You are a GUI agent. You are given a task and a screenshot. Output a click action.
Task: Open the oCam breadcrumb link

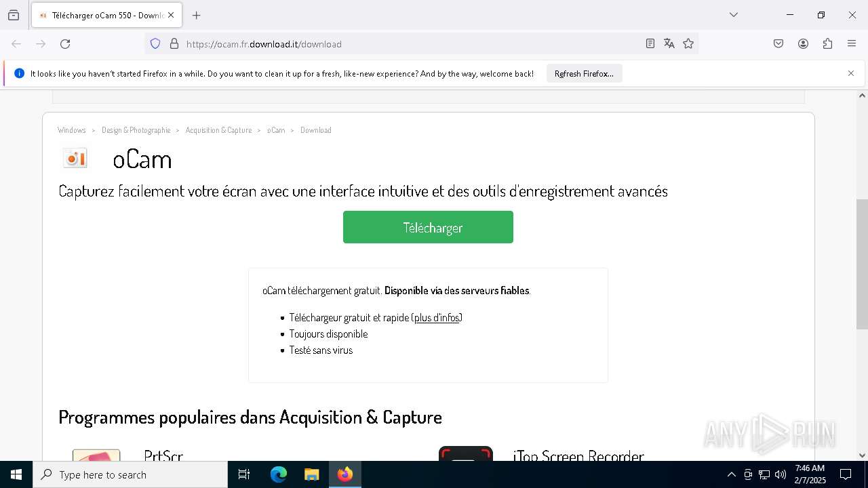point(276,130)
